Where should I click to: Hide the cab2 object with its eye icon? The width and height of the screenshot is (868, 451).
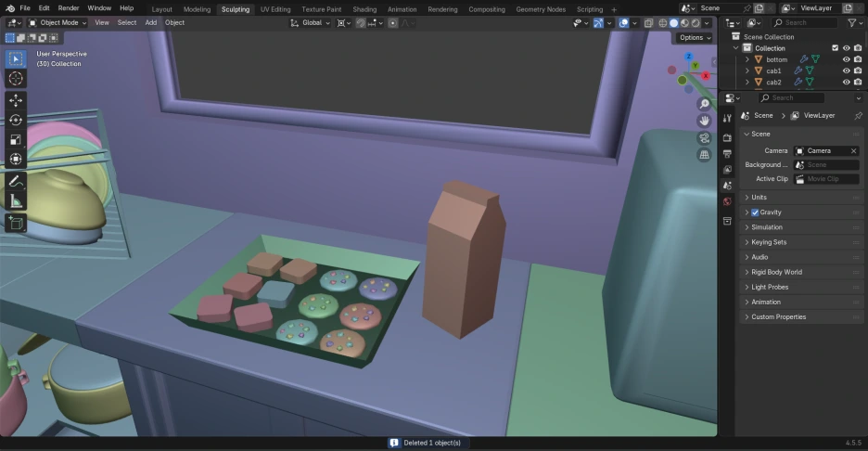[846, 82]
